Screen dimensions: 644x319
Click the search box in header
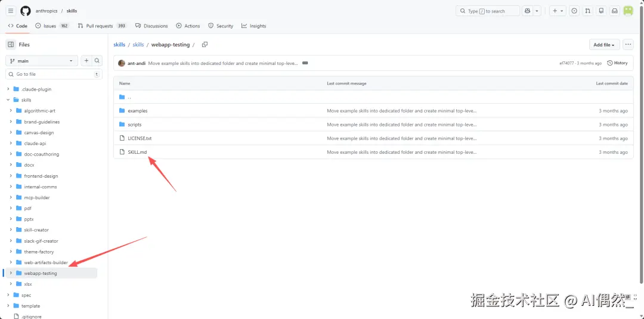tap(488, 11)
